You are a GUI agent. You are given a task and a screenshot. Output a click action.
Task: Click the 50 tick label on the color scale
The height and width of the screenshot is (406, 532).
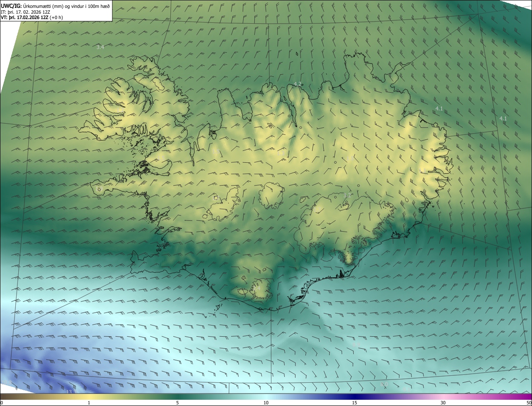click(529, 403)
